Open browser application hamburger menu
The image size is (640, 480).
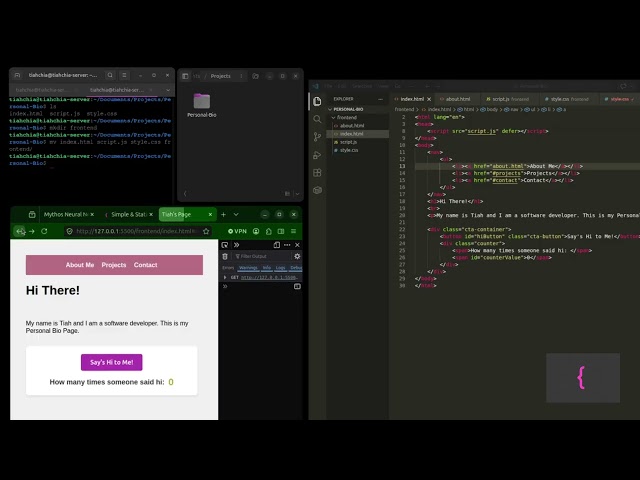(293, 231)
